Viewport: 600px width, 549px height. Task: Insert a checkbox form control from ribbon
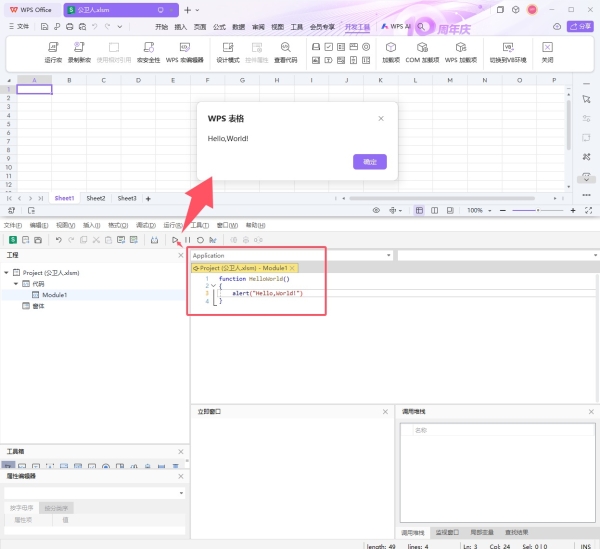[x=328, y=47]
